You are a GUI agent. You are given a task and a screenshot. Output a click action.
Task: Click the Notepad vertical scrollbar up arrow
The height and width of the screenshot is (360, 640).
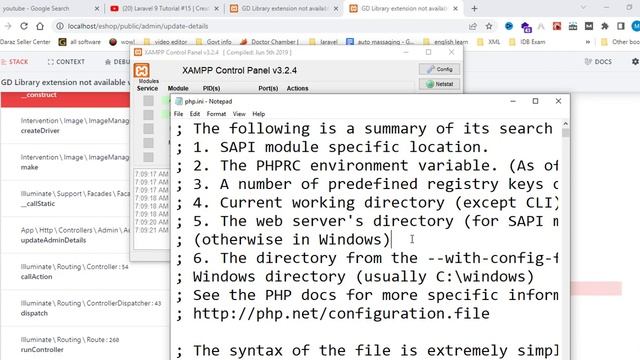(x=565, y=124)
